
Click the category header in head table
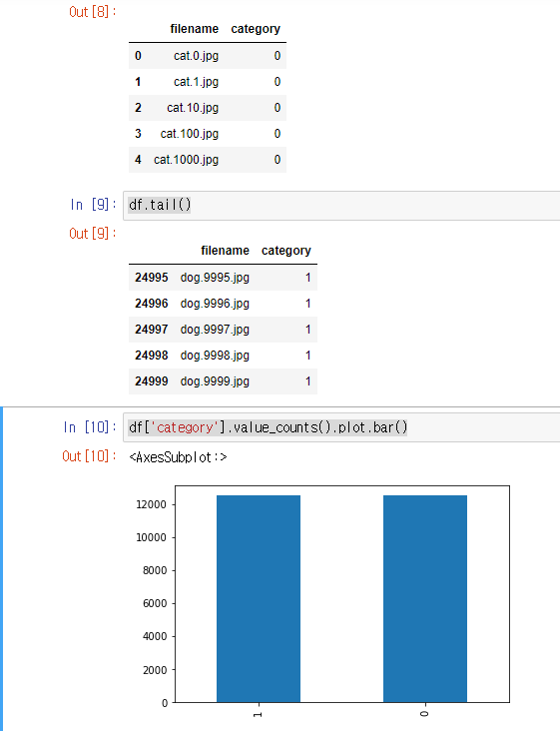[x=256, y=29]
